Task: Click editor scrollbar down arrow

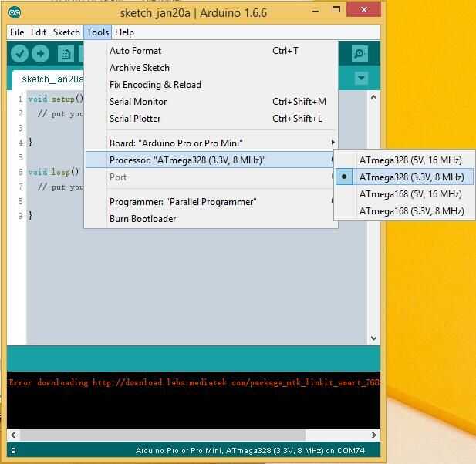Action: (373, 338)
